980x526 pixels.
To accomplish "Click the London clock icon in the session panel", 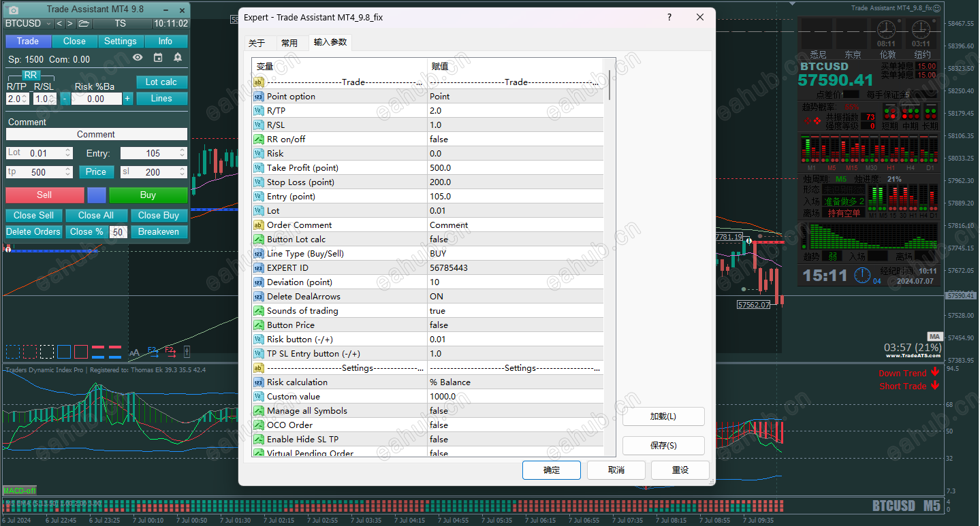I will point(886,31).
